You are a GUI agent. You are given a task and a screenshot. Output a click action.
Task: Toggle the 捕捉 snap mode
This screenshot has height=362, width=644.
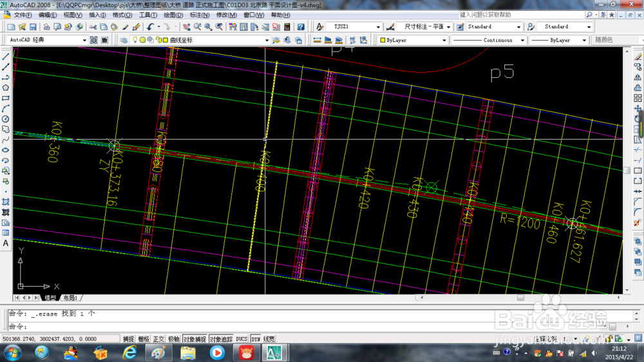129,339
